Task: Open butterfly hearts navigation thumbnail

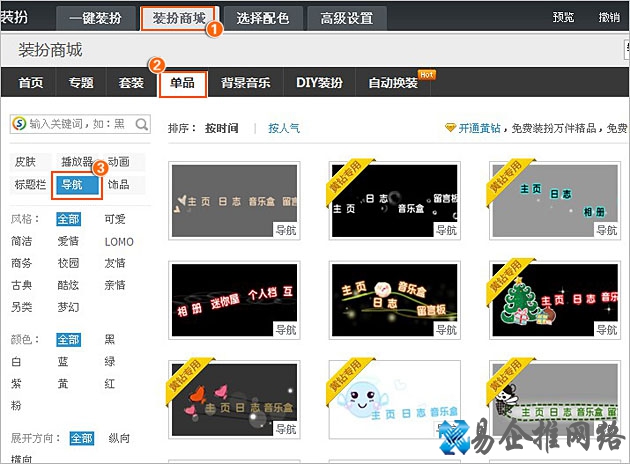Action: tap(234, 400)
